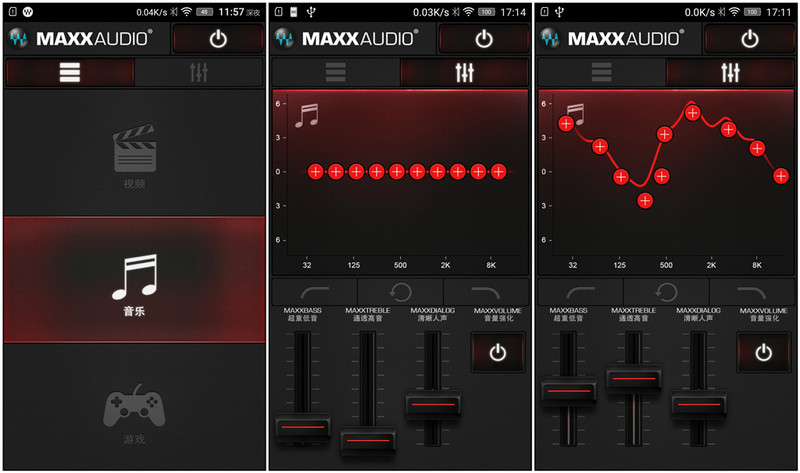
Task: Click the reset EQ icon in the middle screen
Action: (401, 292)
